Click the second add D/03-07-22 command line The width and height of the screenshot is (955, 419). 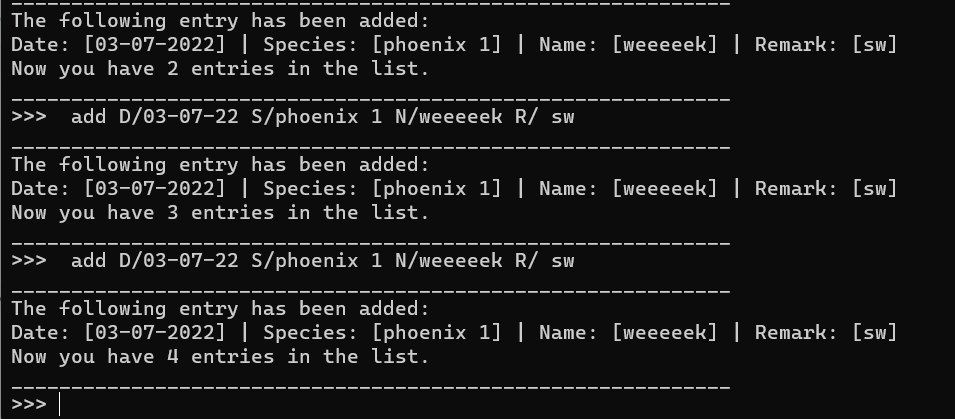(x=292, y=261)
